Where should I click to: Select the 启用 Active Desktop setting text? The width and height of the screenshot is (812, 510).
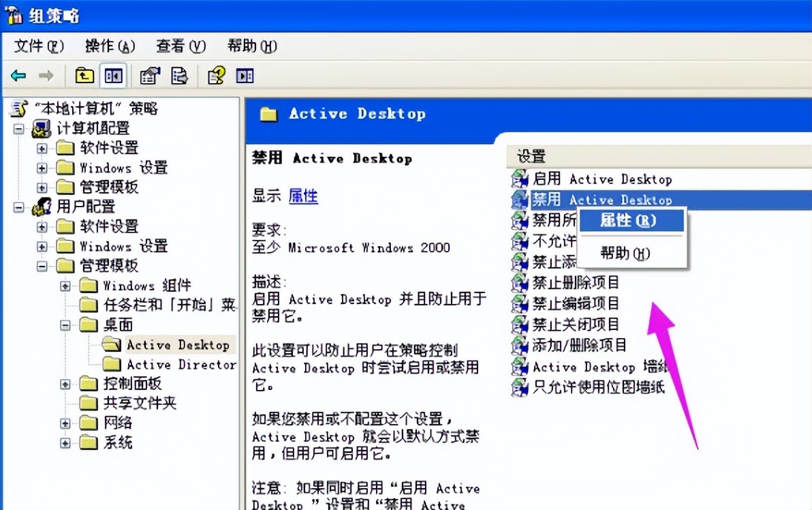click(x=602, y=179)
